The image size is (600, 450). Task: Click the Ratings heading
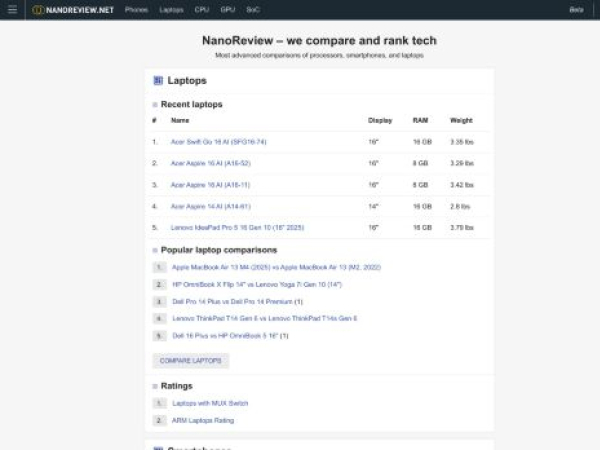pyautogui.click(x=176, y=386)
